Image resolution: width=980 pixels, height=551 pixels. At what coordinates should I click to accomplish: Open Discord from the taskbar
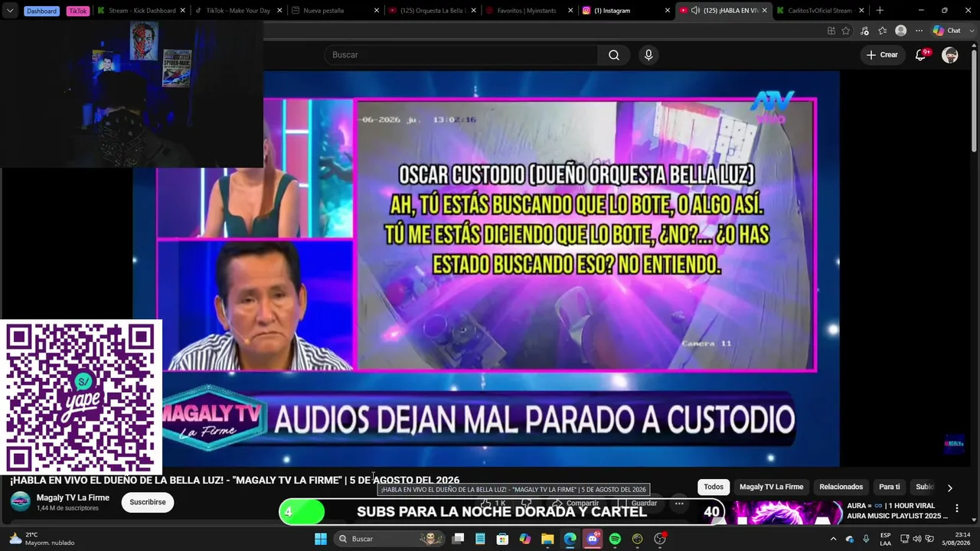593,539
